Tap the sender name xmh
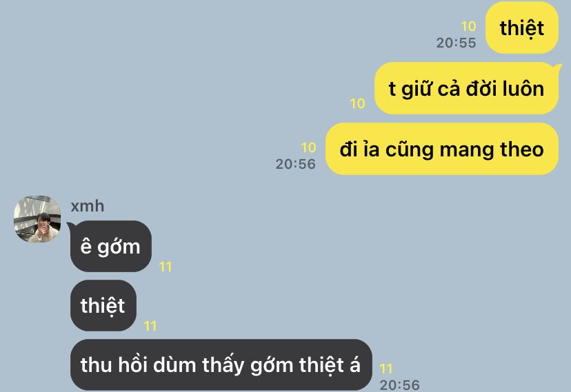571x392 pixels. coord(88,206)
